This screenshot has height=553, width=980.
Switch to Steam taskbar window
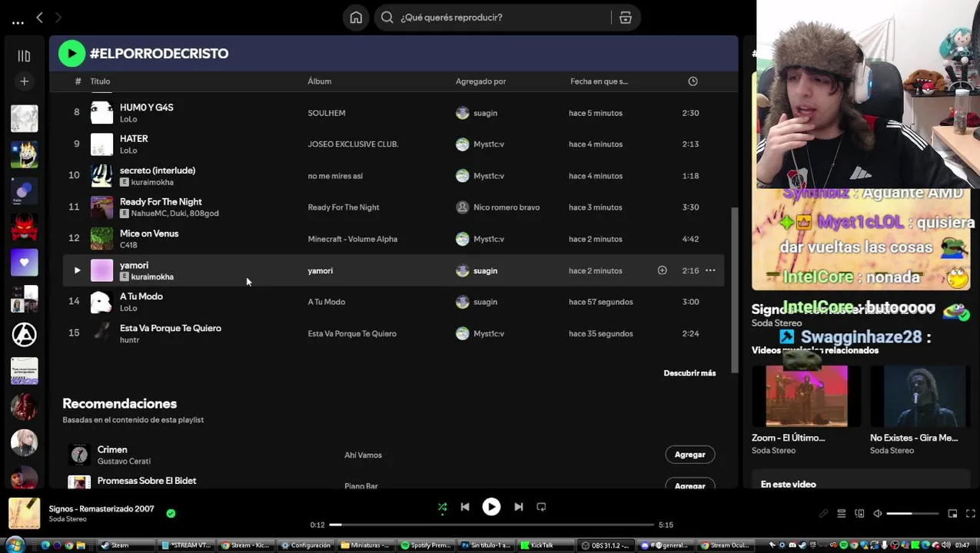pyautogui.click(x=127, y=545)
